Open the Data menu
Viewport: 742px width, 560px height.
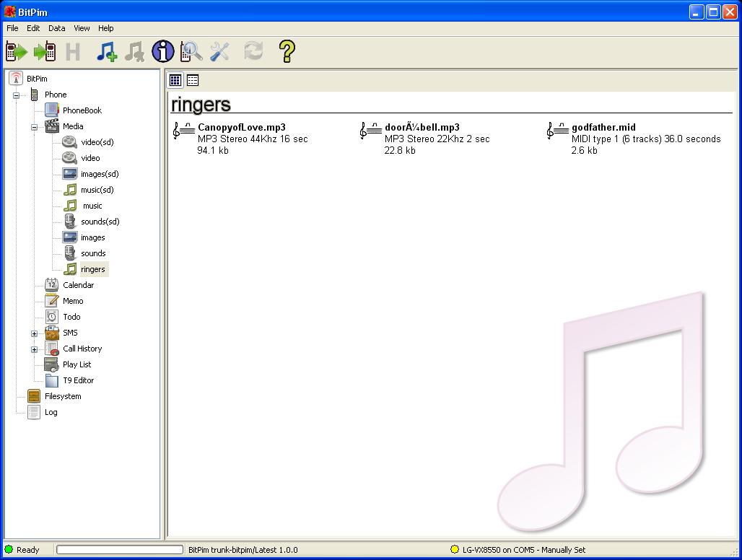click(x=57, y=28)
